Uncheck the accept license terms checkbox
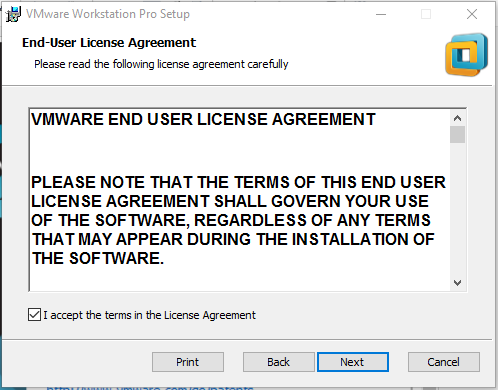The image size is (498, 390). click(35, 315)
